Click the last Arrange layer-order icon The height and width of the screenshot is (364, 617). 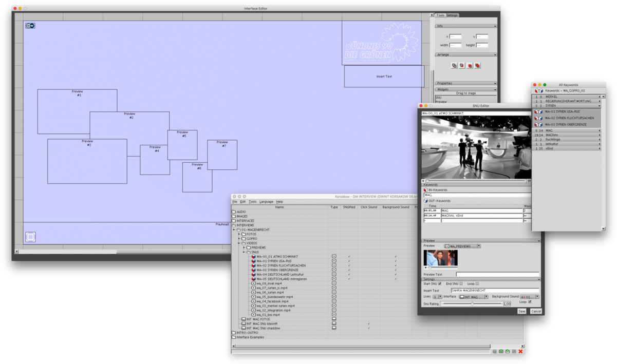coord(477,66)
